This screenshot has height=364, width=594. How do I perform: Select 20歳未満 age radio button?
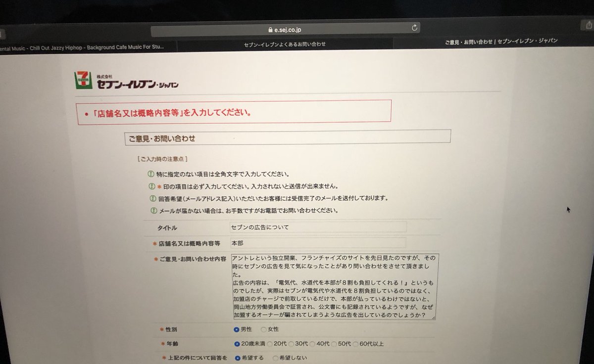[237, 344]
